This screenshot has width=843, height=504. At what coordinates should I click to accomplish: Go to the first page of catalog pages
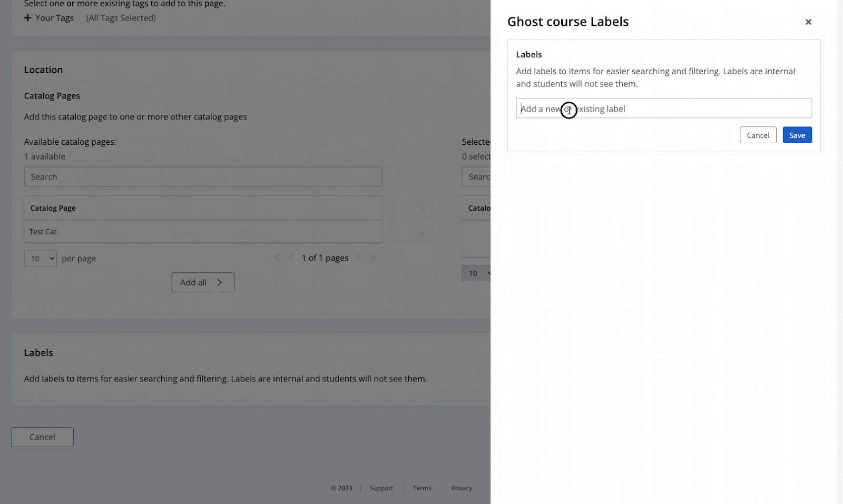point(277,258)
